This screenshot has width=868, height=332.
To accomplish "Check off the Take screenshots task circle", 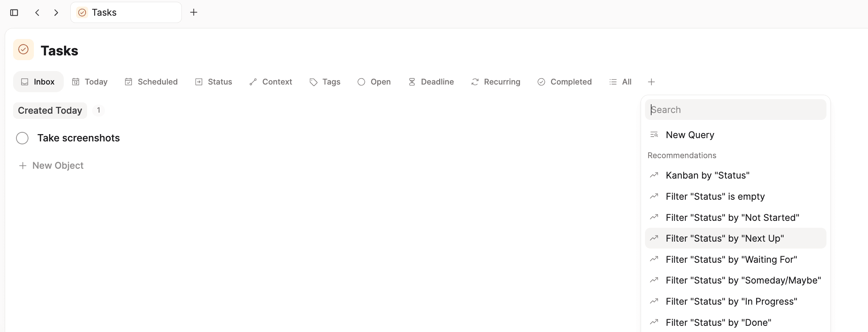I will (x=22, y=138).
